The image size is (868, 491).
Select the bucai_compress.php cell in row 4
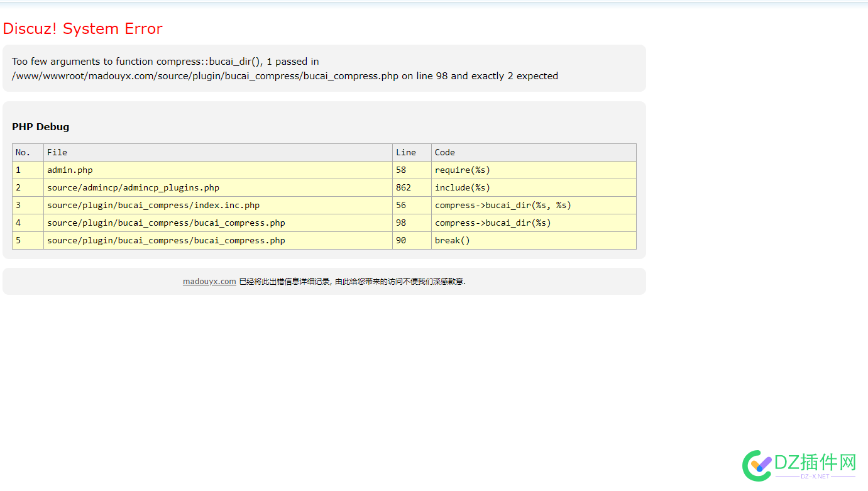218,223
